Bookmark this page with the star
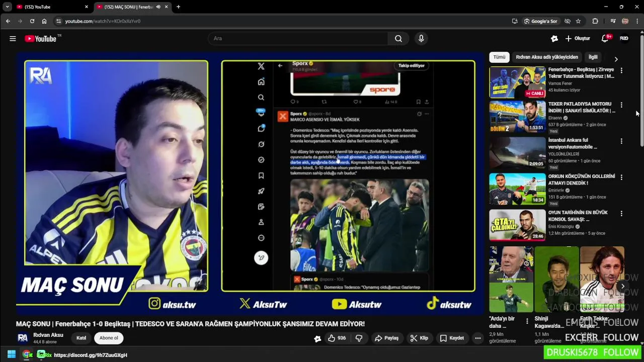The height and width of the screenshot is (362, 644). (x=579, y=21)
